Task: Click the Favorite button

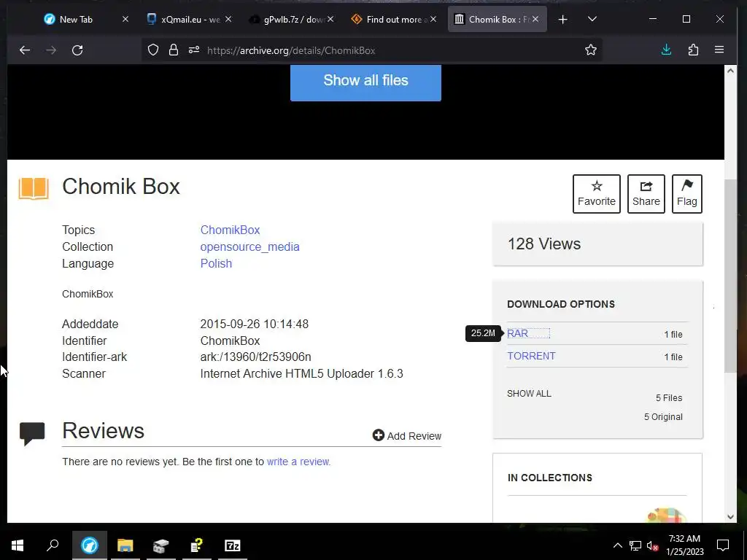Action: coord(597,194)
